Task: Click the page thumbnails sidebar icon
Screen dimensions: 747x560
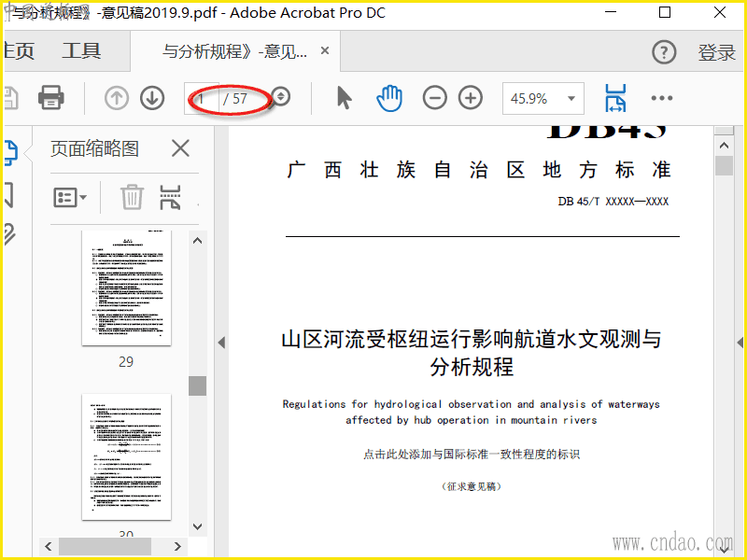Action: point(10,152)
